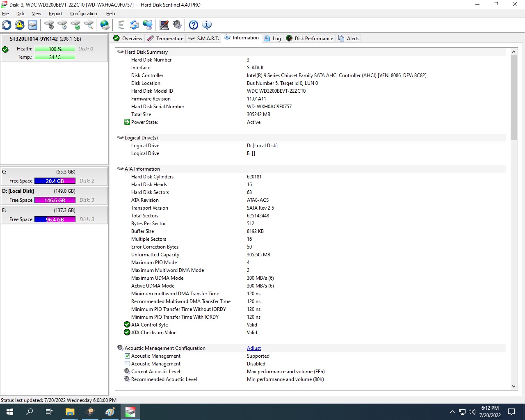Open the notification center icon
This screenshot has width=525, height=420.
(x=511, y=412)
